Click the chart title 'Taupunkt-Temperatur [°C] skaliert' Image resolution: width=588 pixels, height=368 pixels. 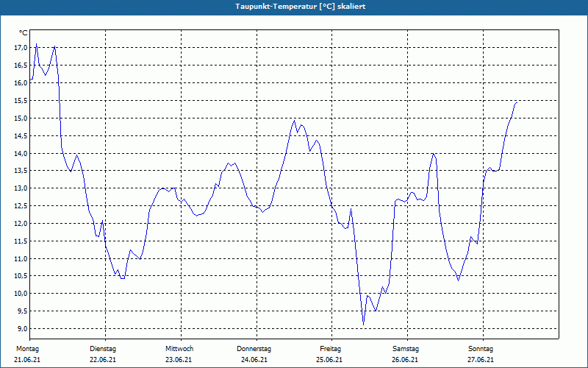(x=301, y=7)
